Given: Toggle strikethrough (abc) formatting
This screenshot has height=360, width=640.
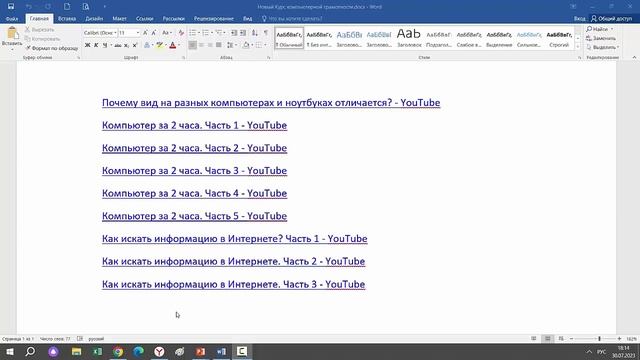Looking at the screenshot, I should [118, 45].
